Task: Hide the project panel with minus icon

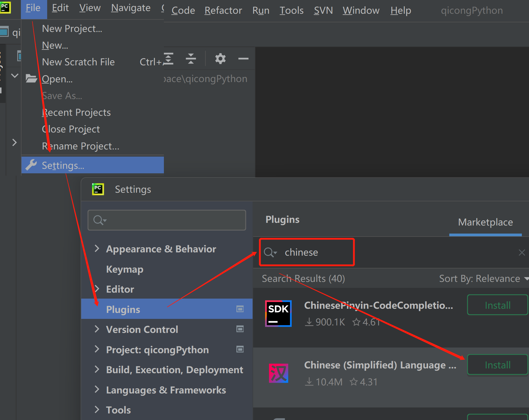Action: [243, 59]
